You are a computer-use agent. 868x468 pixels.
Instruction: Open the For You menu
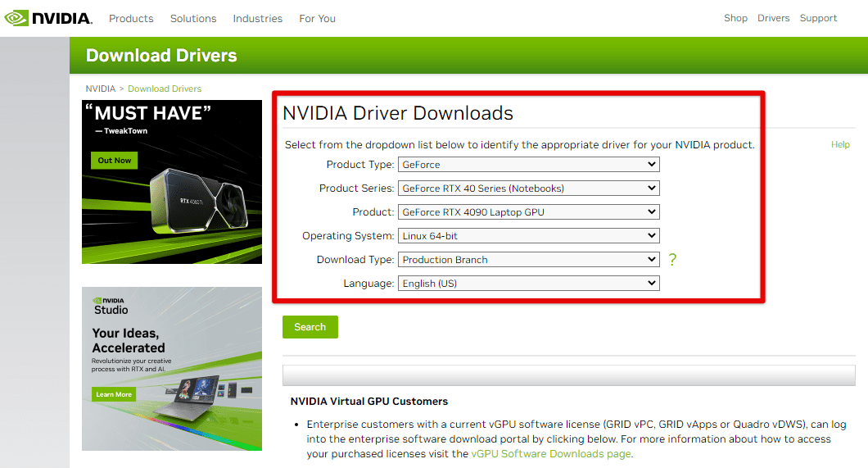pyautogui.click(x=317, y=18)
